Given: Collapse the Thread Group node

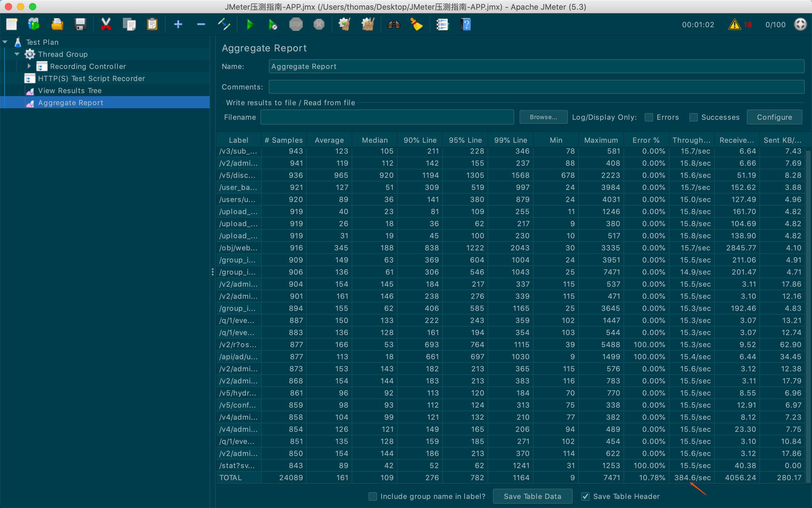Looking at the screenshot, I should 17,54.
